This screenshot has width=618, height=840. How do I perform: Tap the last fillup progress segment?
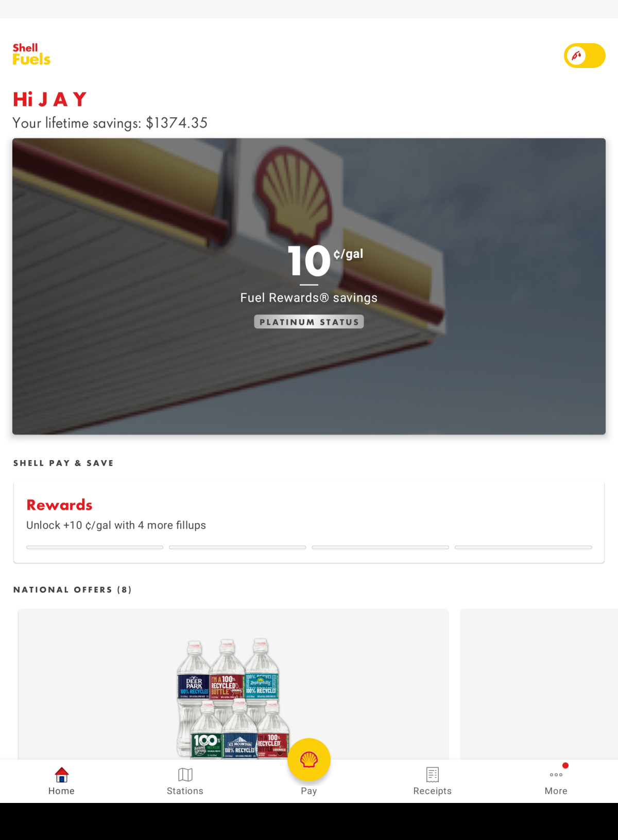click(x=523, y=547)
